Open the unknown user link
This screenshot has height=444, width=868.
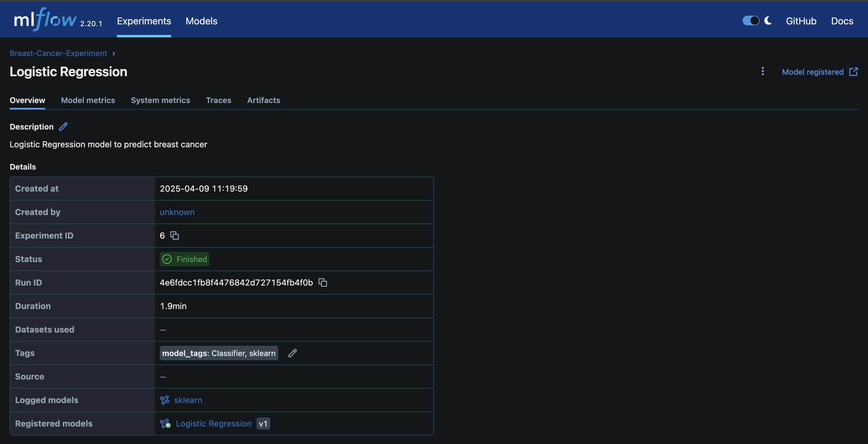(x=177, y=212)
